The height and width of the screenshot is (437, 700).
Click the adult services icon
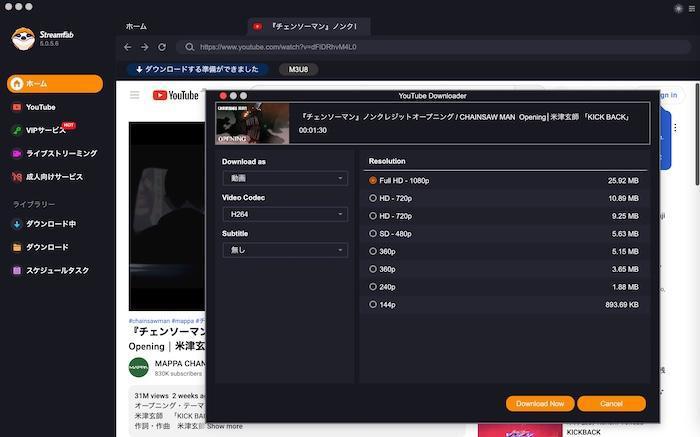point(17,177)
